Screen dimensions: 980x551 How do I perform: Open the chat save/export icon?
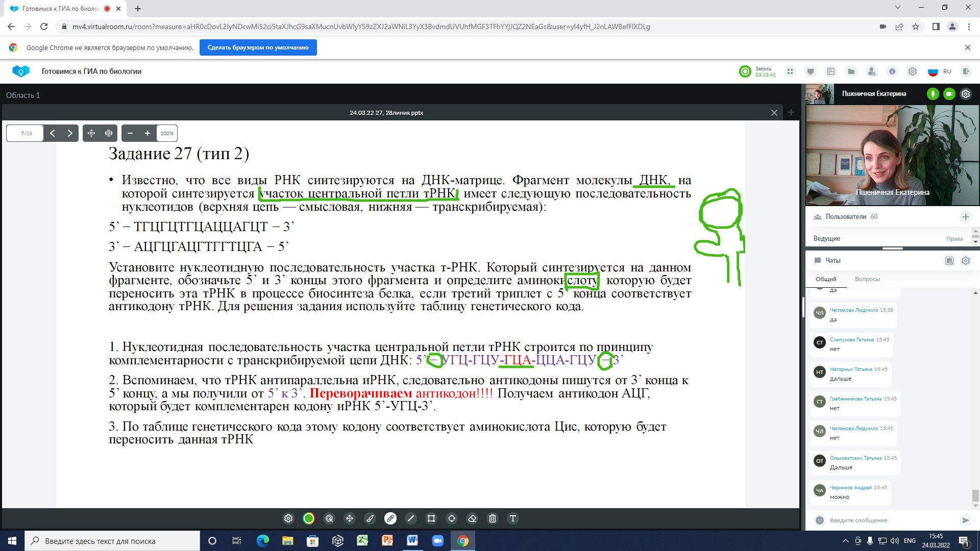[949, 261]
